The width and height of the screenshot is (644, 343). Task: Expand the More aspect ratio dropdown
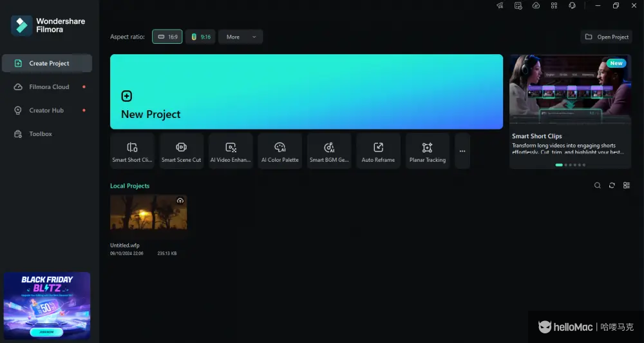click(x=240, y=37)
